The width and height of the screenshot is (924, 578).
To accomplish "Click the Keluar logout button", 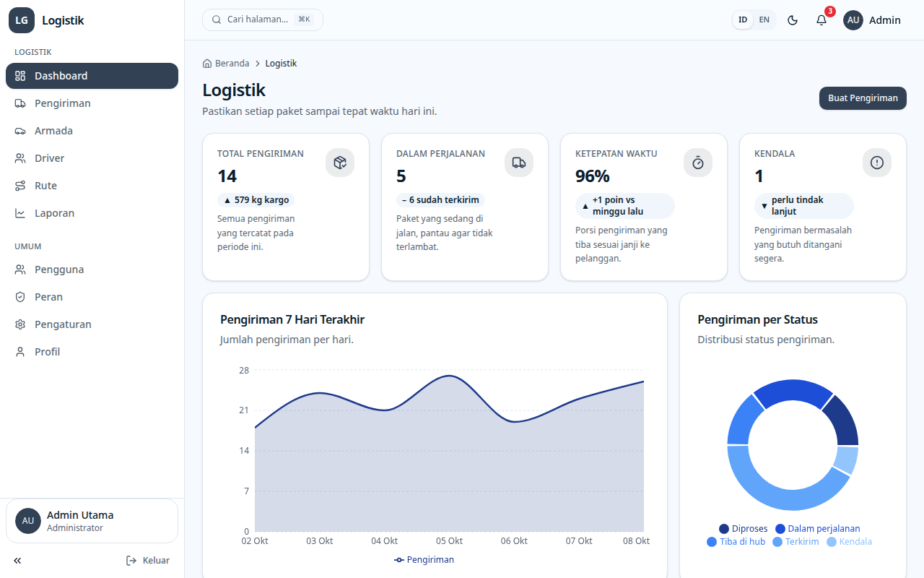I will coord(148,561).
